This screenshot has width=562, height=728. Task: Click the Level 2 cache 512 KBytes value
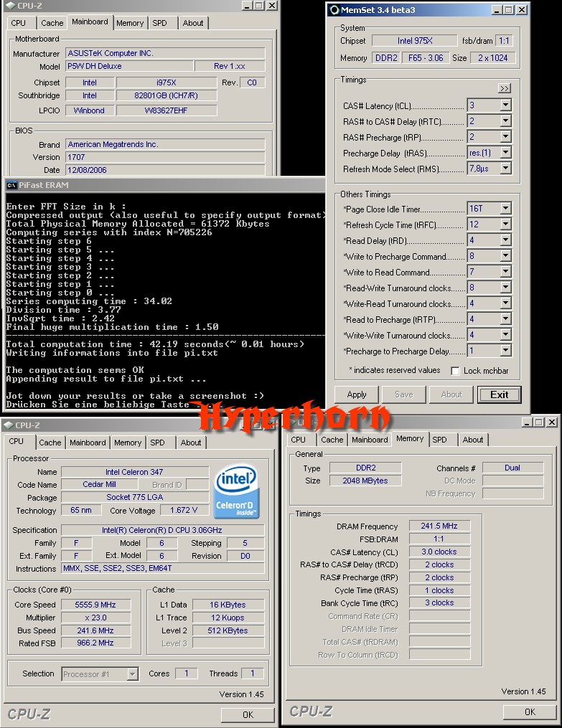tap(228, 630)
